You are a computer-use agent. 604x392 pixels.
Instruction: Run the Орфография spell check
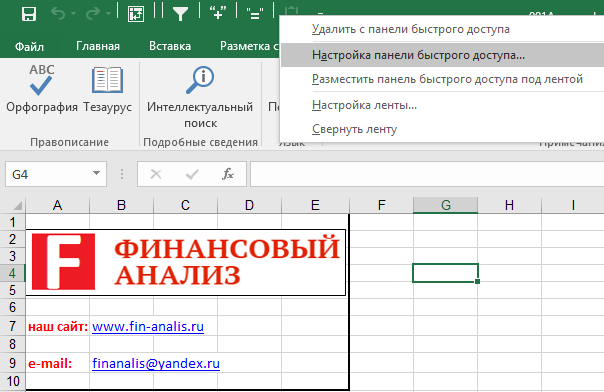point(42,89)
